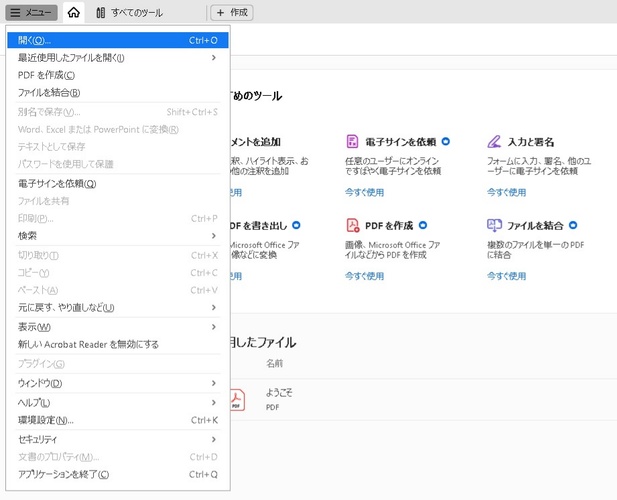The image size is (617, 500).
Task: Click the ファイルを結合 tool icon
Action: tap(494, 225)
